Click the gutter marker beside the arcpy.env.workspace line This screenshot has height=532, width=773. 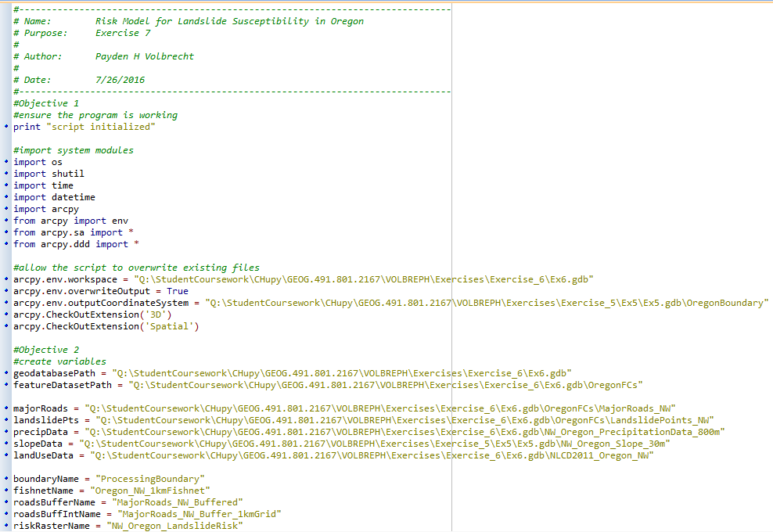5,279
